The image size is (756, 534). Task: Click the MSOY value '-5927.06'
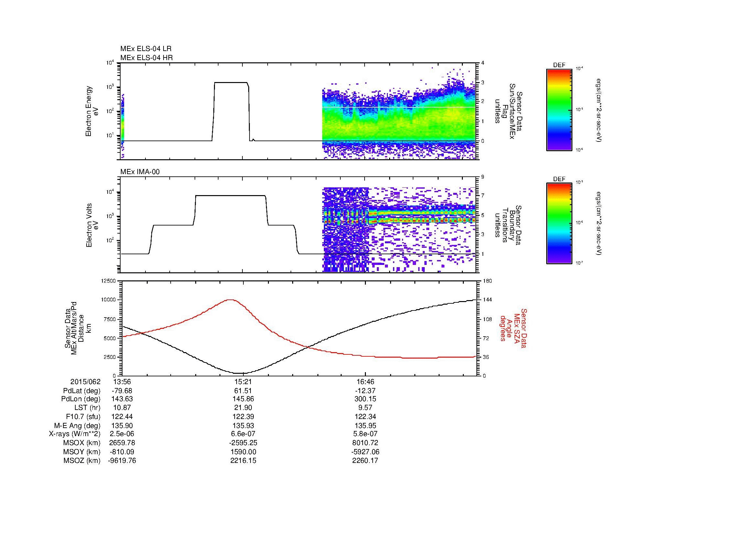click(365, 452)
